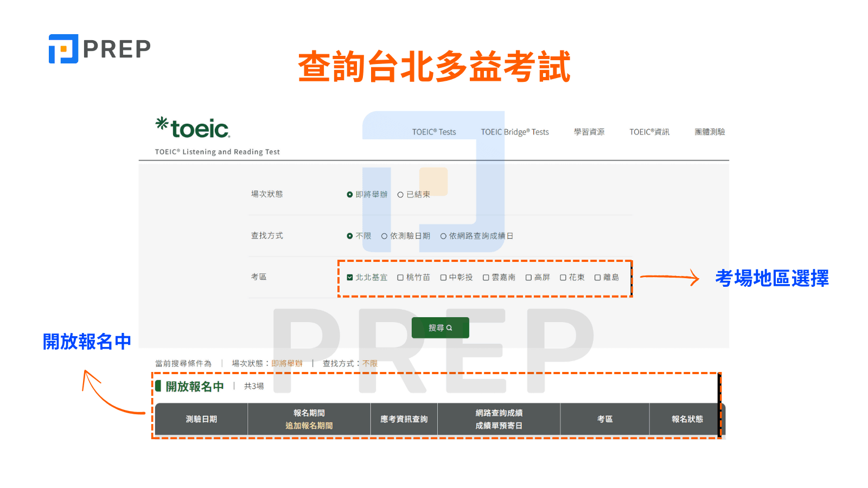Image resolution: width=868 pixels, height=488 pixels.
Task: Check the 中彰投 region checkbox
Action: coord(443,277)
